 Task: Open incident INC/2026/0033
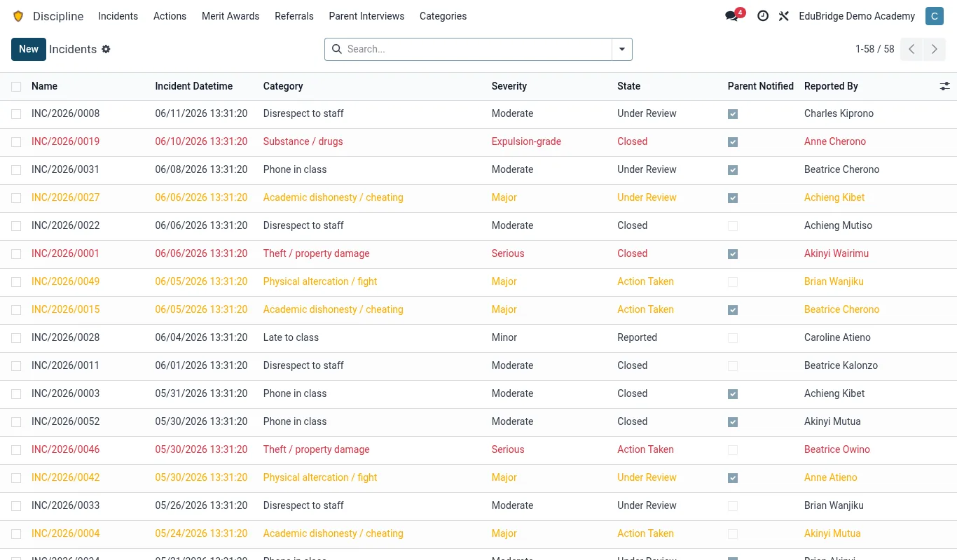[65, 505]
